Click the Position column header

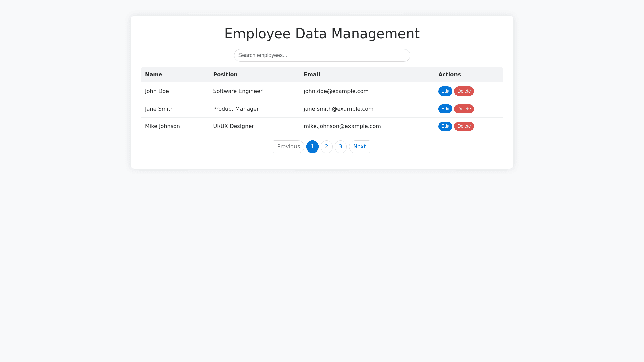(x=225, y=75)
